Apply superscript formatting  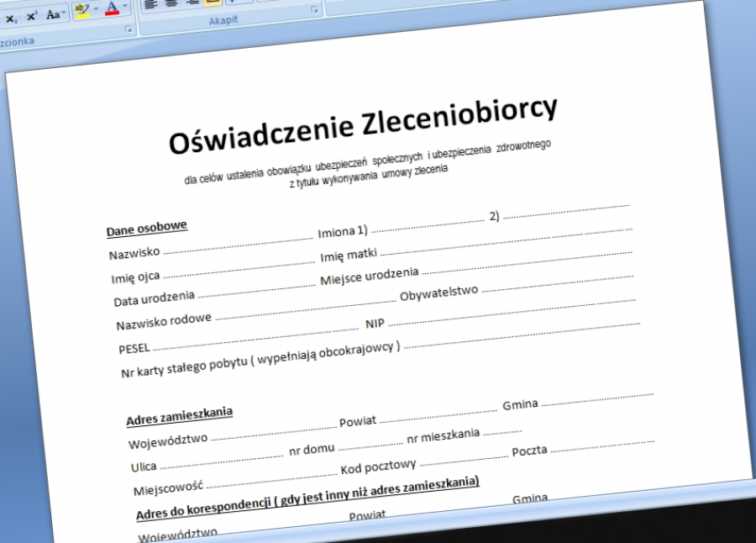(x=32, y=14)
